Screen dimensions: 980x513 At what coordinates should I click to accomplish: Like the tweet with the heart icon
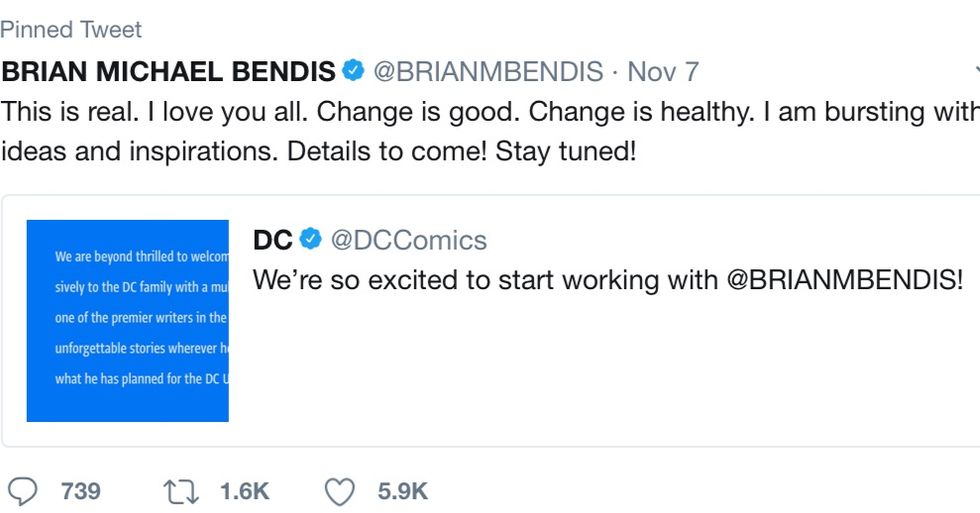[x=341, y=491]
